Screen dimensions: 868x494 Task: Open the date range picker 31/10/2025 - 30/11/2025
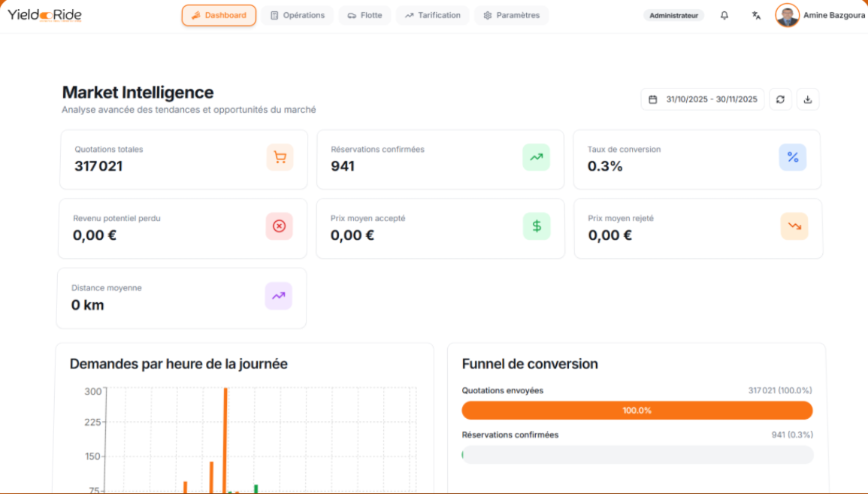pos(703,99)
